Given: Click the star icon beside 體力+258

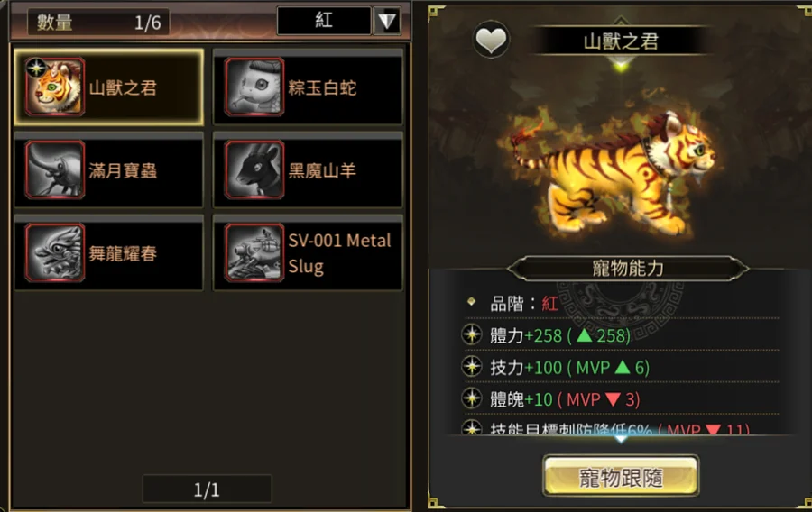Looking at the screenshot, I should point(472,334).
